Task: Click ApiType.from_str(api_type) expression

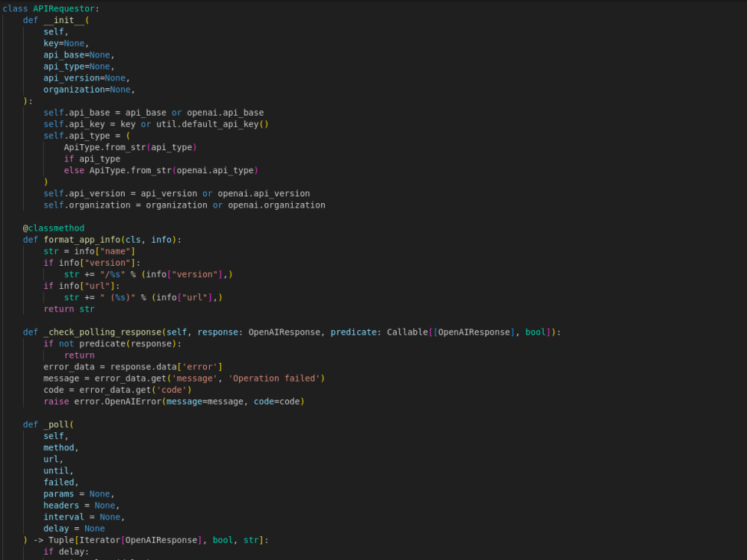Action: (x=130, y=147)
